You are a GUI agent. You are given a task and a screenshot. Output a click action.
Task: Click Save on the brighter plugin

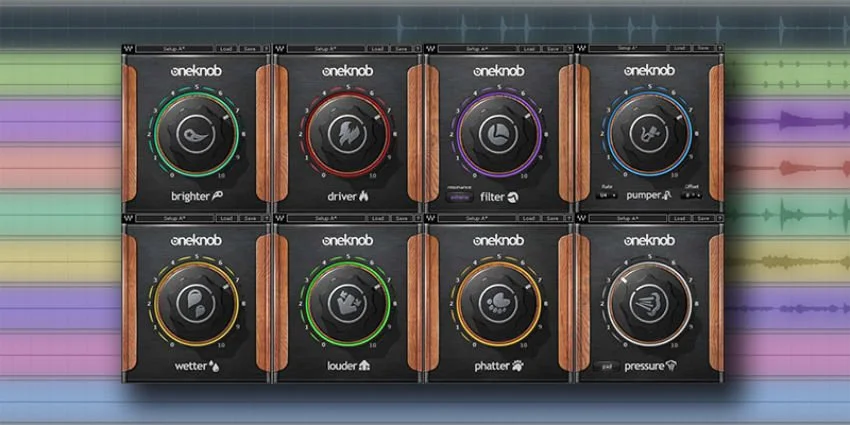point(250,49)
